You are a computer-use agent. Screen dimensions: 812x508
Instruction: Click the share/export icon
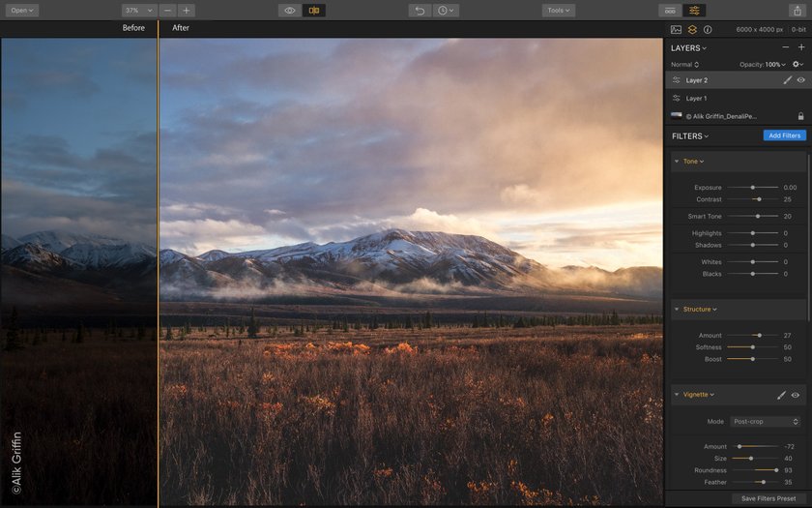[797, 11]
